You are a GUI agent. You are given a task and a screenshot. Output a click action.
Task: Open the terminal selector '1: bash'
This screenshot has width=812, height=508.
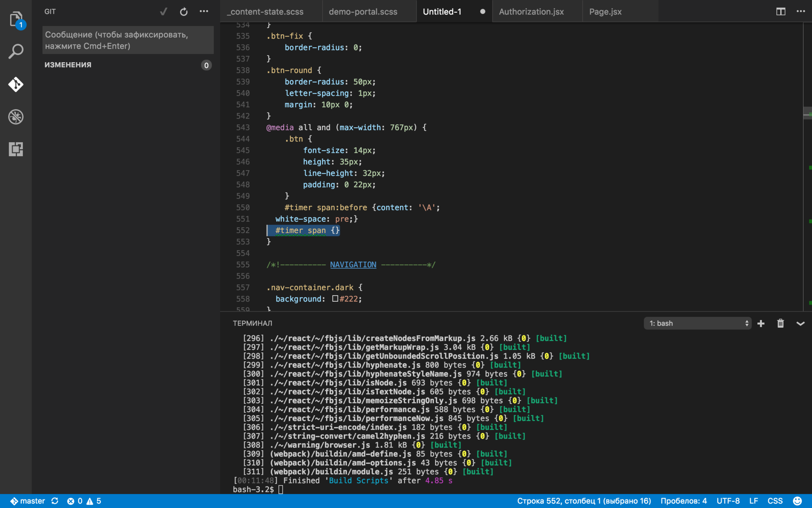coord(697,323)
